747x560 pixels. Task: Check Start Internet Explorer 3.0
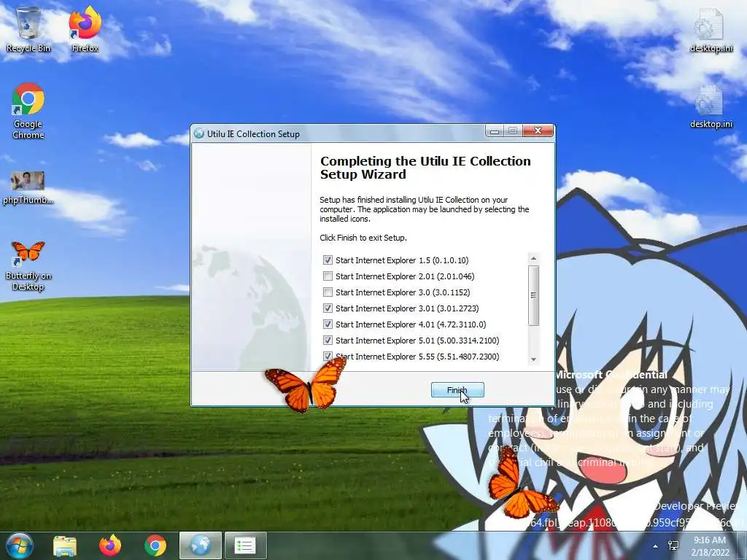[328, 292]
